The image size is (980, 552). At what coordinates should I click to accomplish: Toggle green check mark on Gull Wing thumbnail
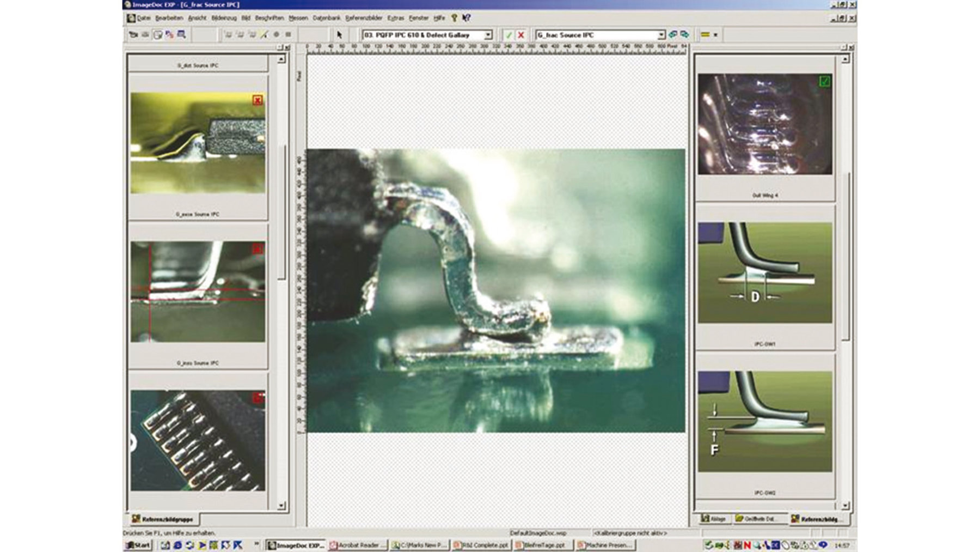(x=824, y=81)
